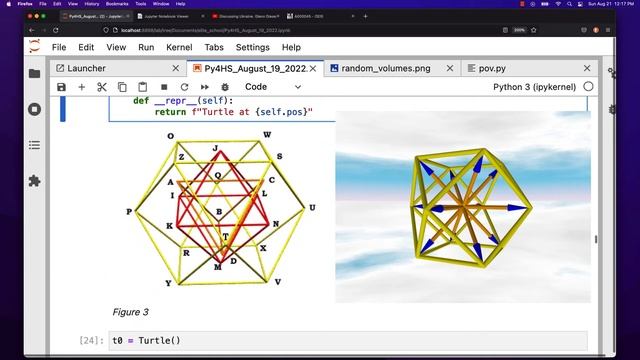Open the JupyterLab File menu
The width and height of the screenshot is (640, 360).
tap(59, 47)
